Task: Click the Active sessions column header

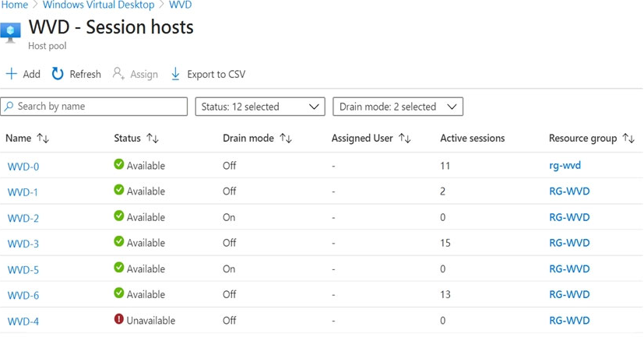Action: click(472, 139)
